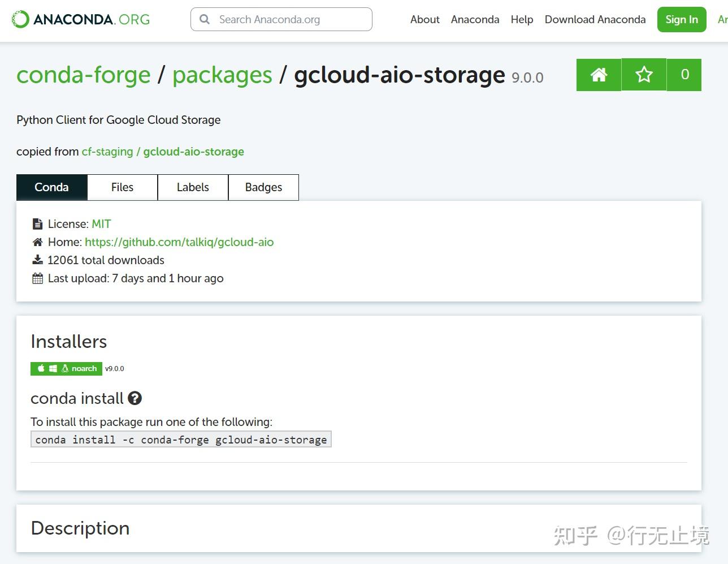Open Download Anaconda link
Image resolution: width=728 pixels, height=564 pixels.
click(595, 19)
